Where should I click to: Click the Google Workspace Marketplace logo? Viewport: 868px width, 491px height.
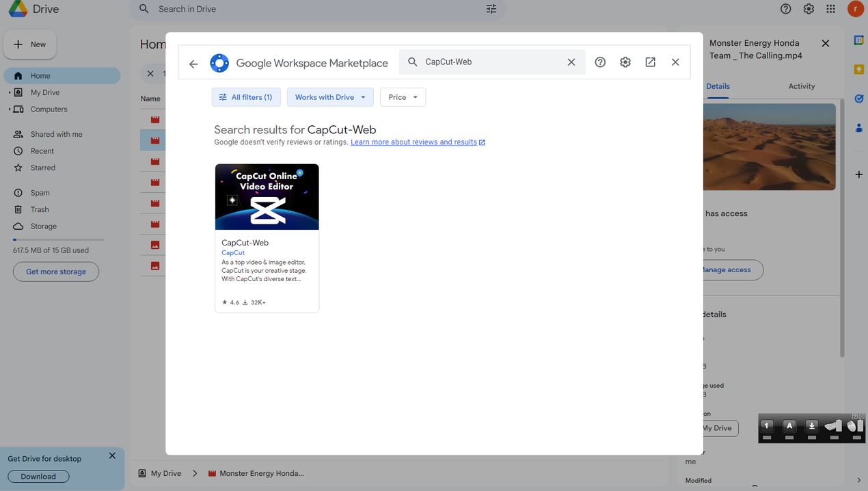point(219,63)
